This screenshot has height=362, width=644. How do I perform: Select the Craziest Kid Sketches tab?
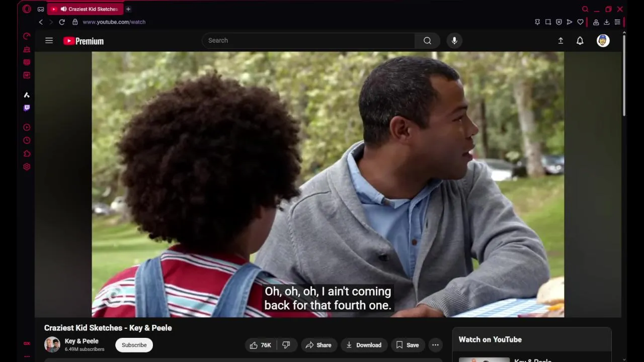coord(85,9)
